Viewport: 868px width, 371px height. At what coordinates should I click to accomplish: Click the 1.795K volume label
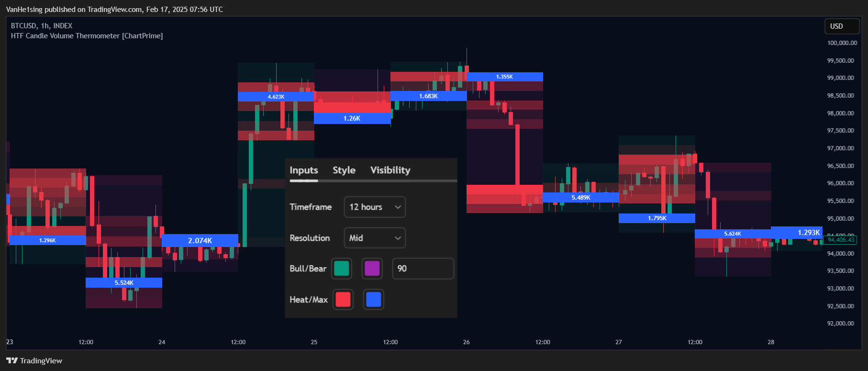pyautogui.click(x=657, y=218)
